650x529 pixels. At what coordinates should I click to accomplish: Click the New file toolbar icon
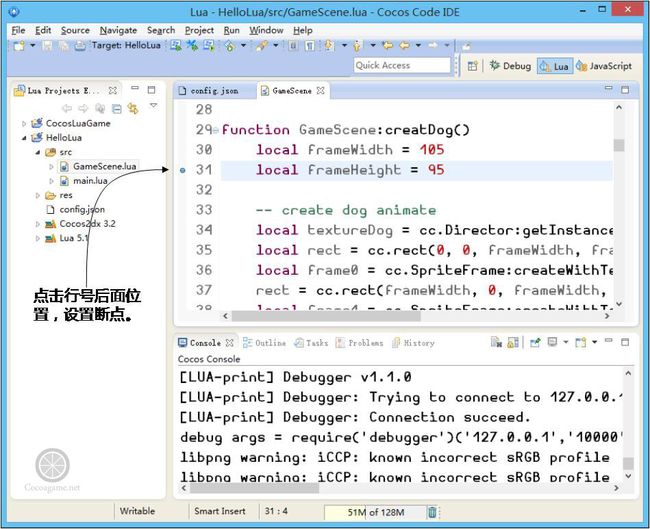19,45
